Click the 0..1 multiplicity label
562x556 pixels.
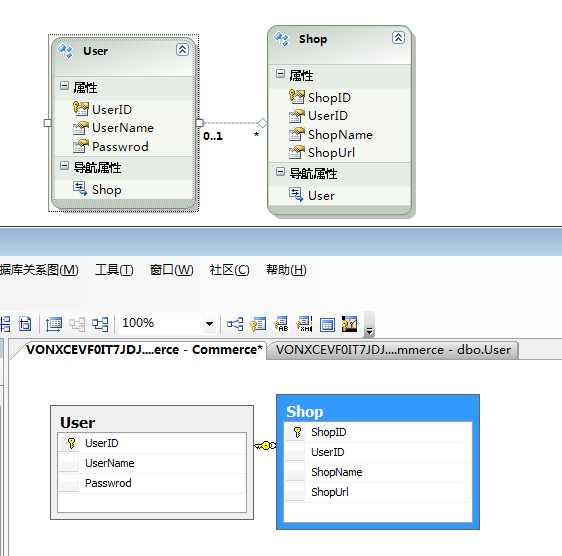(213, 136)
